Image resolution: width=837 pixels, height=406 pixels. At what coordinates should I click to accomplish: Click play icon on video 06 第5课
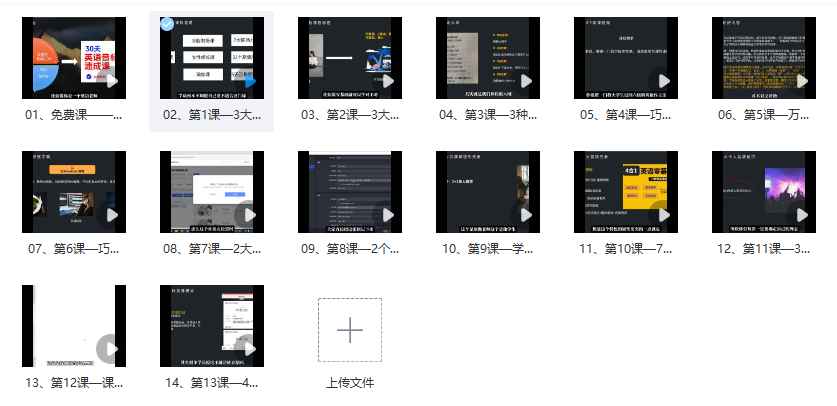801,81
